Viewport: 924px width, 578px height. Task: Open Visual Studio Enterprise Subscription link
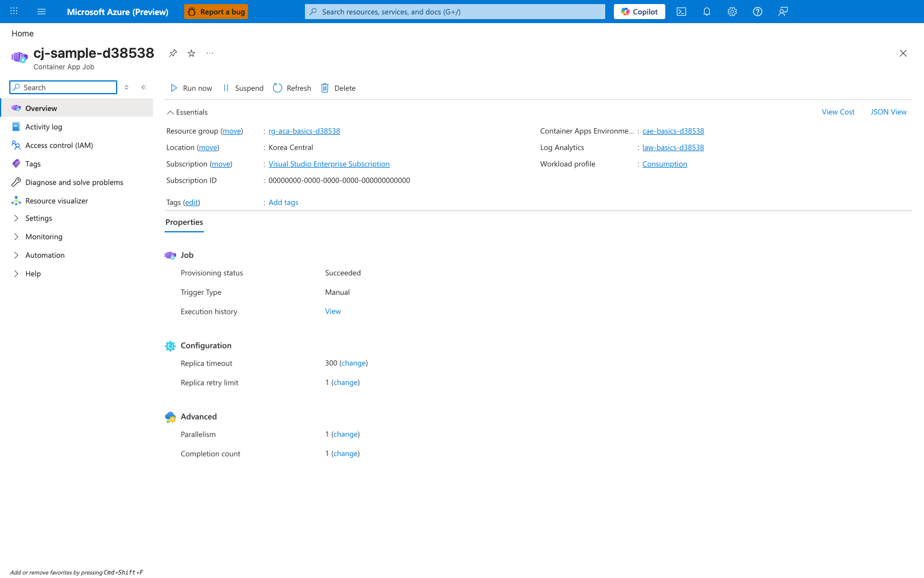click(329, 164)
